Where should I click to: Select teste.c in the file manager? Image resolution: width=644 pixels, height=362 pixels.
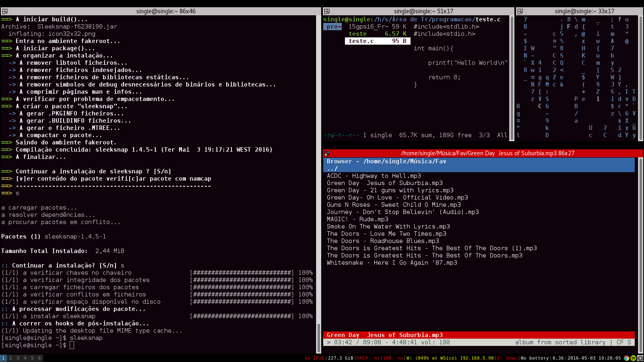tap(378, 41)
